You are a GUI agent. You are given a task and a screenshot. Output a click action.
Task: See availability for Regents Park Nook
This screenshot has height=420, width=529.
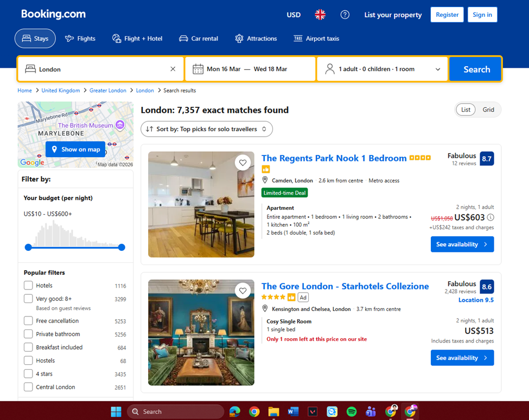[462, 244]
